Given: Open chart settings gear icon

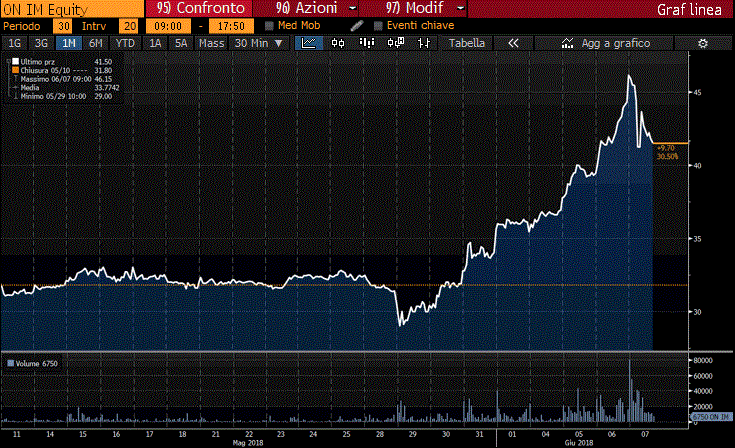Looking at the screenshot, I should (703, 44).
